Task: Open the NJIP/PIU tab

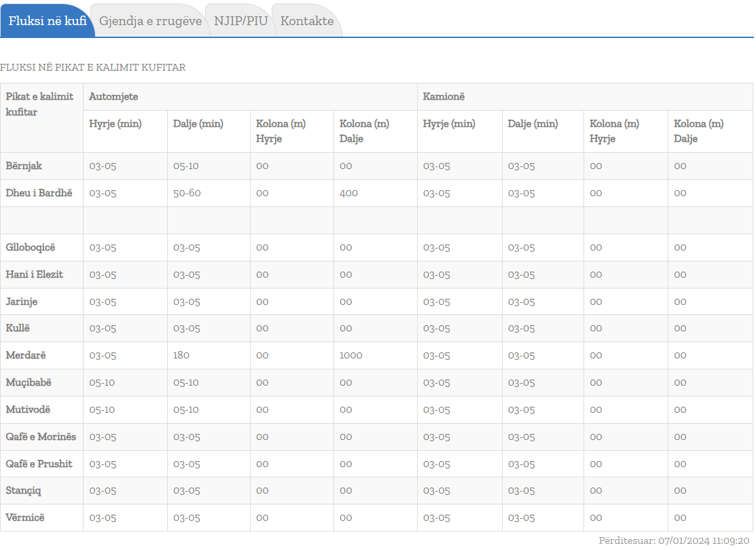Action: 240,21
